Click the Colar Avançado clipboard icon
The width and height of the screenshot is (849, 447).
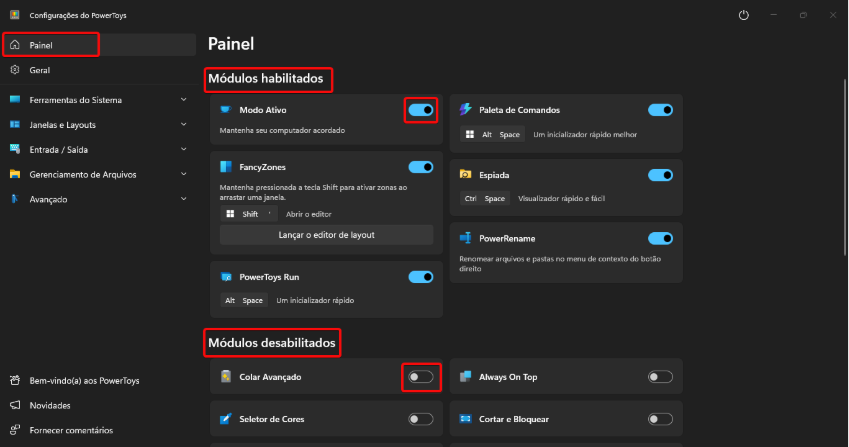[x=226, y=377]
